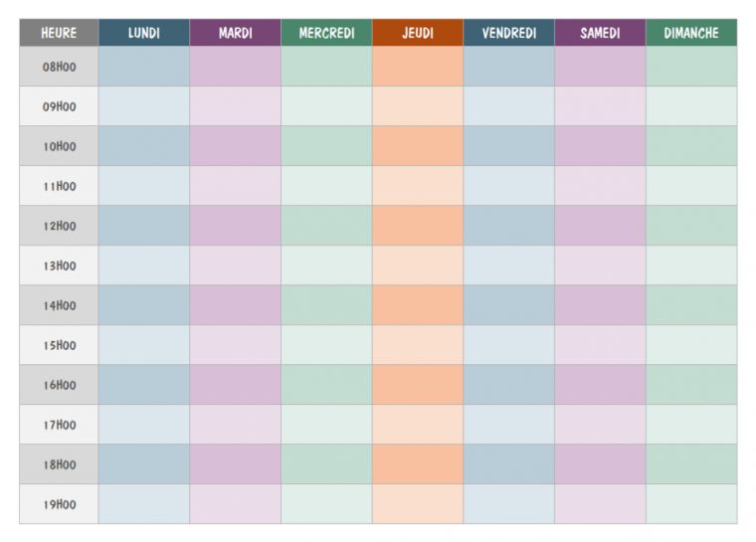
Task: Click the VENDREDI column header
Action: (508, 33)
